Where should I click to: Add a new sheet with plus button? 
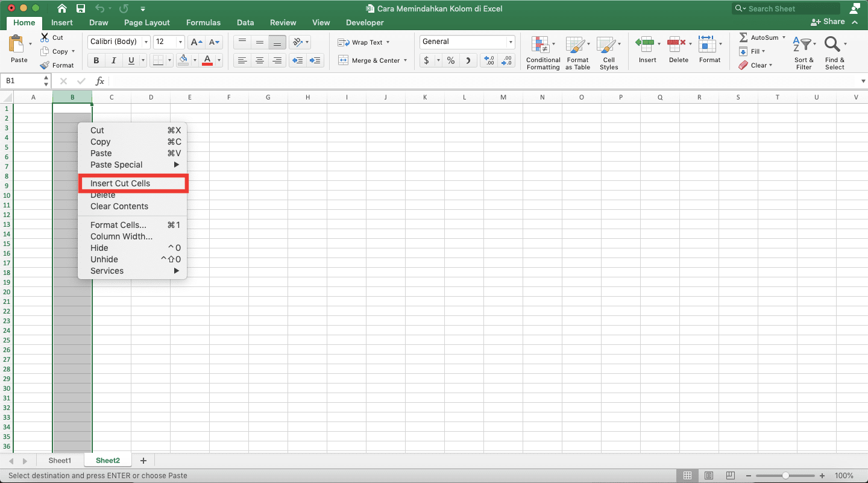coord(143,461)
